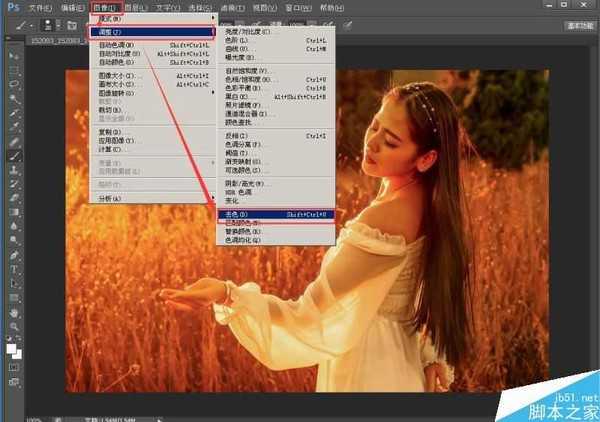Pick the Brush tool in toolbar
This screenshot has height=422, width=600.
pos(14,156)
